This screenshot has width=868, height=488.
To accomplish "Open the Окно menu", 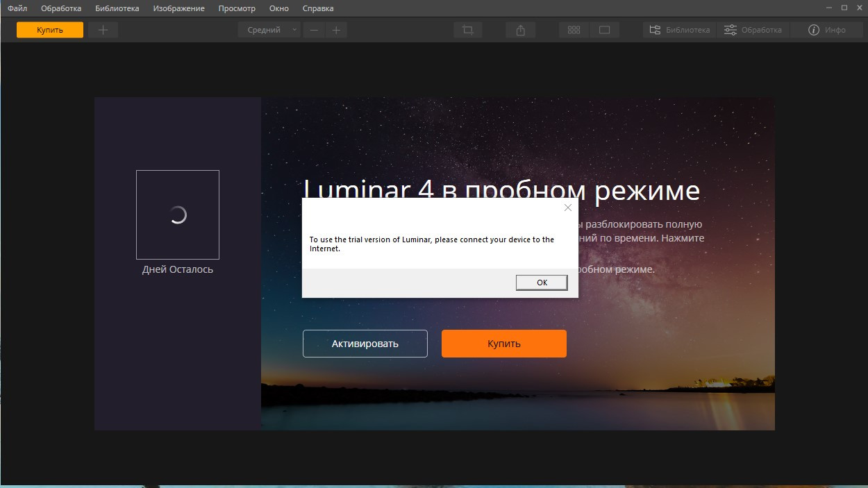I will pyautogui.click(x=279, y=8).
